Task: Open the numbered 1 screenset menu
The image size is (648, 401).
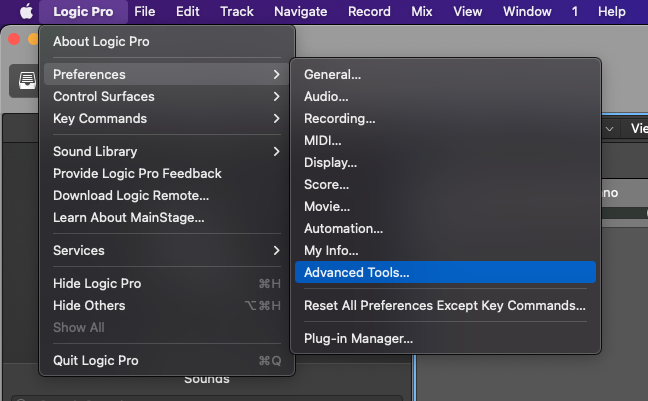Action: click(x=574, y=12)
